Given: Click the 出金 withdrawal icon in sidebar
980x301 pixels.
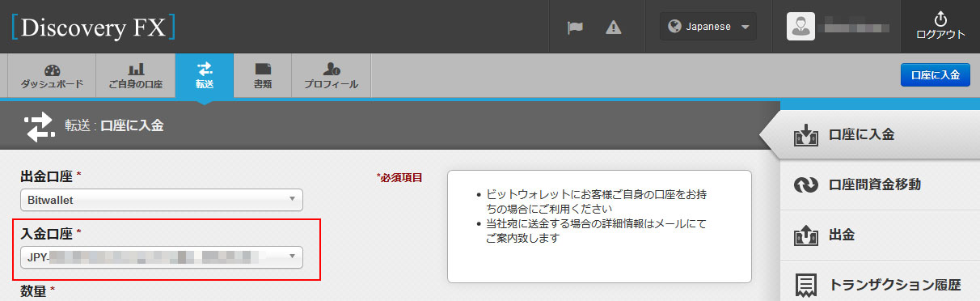Looking at the screenshot, I should (x=807, y=235).
